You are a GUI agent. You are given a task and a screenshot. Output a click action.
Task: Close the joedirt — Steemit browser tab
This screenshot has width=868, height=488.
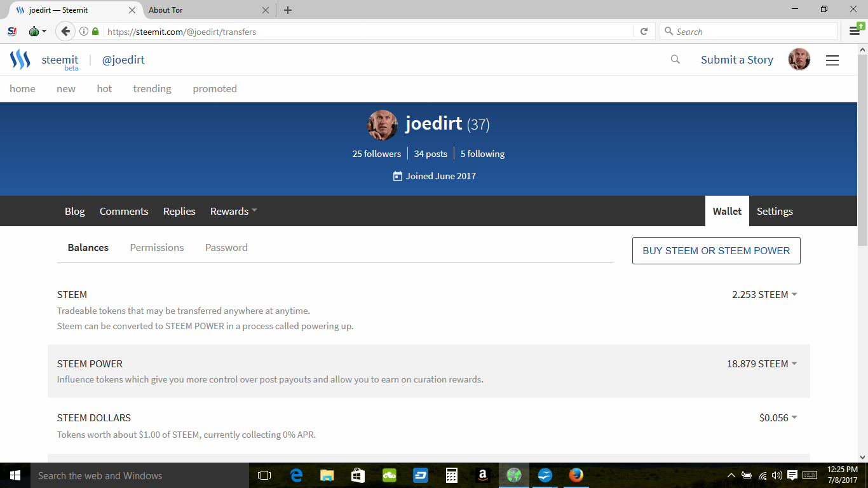click(132, 10)
